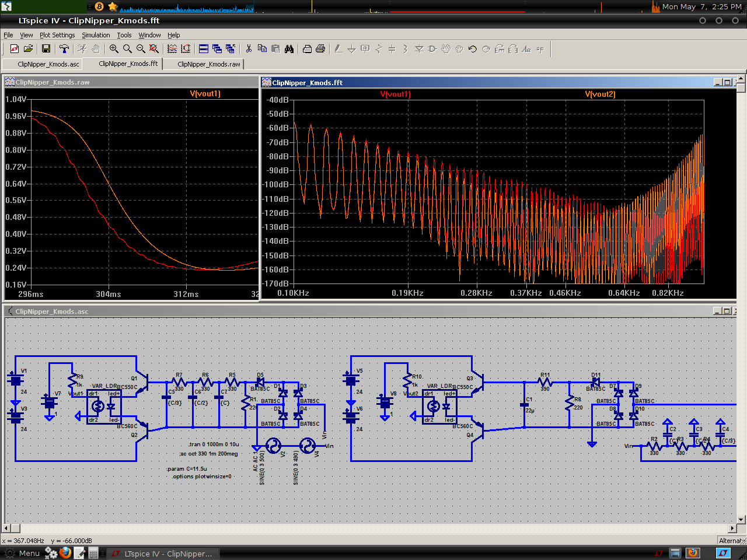Click V(vout2) trace label in FFT plot
747x560 pixels.
(600, 94)
